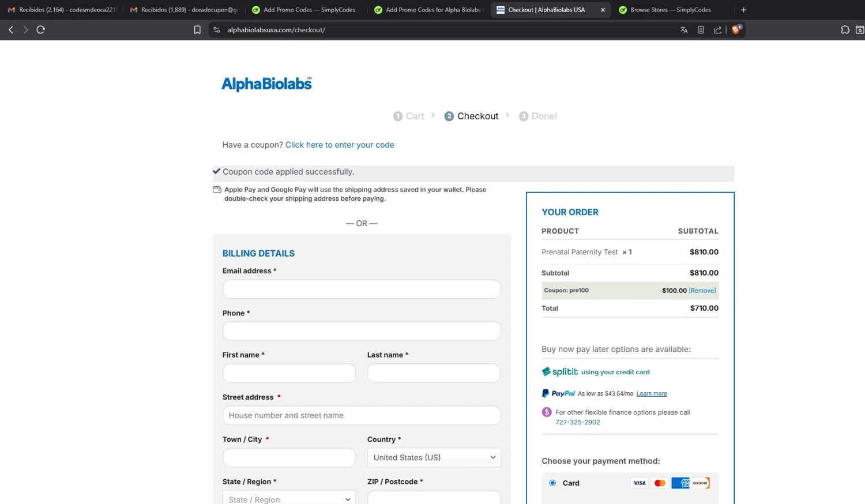Click the Prenatal Paternity Test product name

580,252
